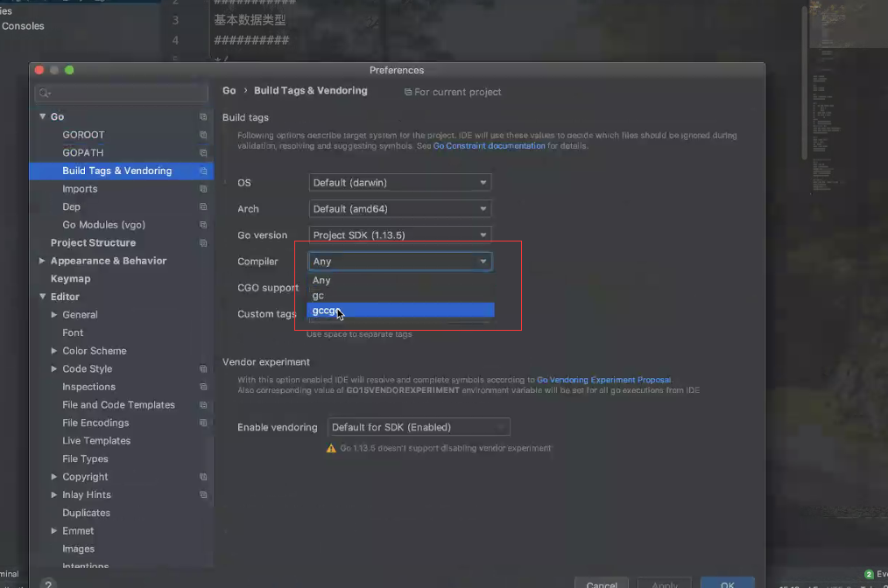Choose gc from the Compiler list
Screen dimensions: 888x588
point(400,296)
